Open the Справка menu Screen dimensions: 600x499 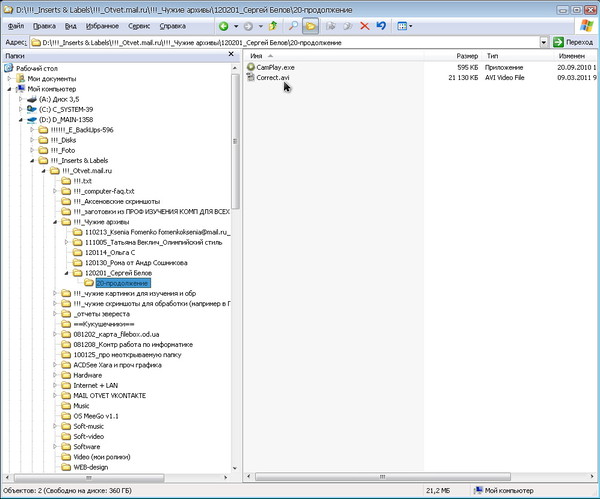pos(173,26)
